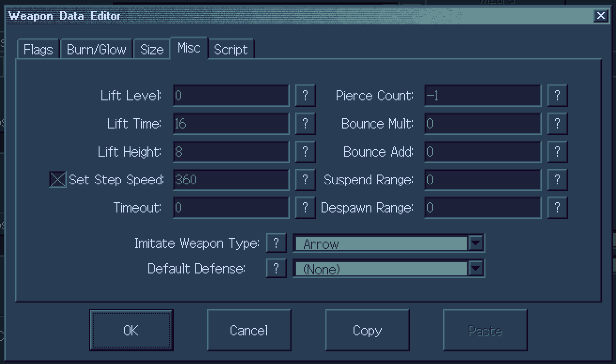The width and height of the screenshot is (616, 364).
Task: Show help for Pierce Count
Action: (x=557, y=96)
